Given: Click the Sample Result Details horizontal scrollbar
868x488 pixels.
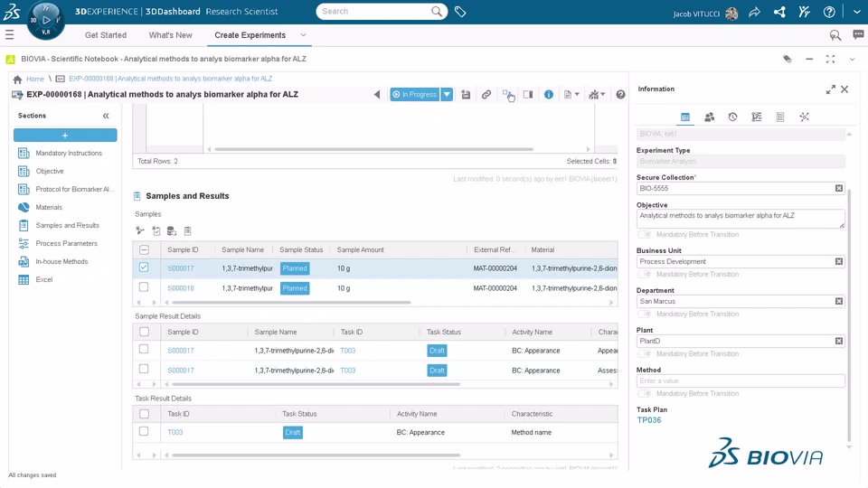Looking at the screenshot, I should [316, 385].
